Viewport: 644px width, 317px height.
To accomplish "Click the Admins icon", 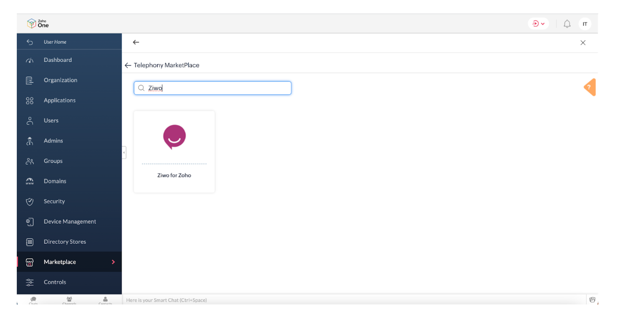I will (30, 141).
